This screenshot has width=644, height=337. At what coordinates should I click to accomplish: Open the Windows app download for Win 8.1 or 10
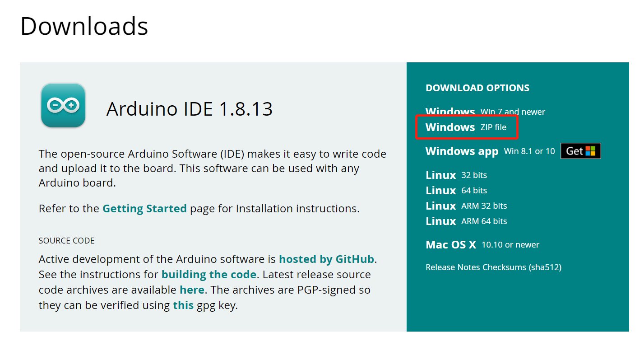click(x=462, y=151)
